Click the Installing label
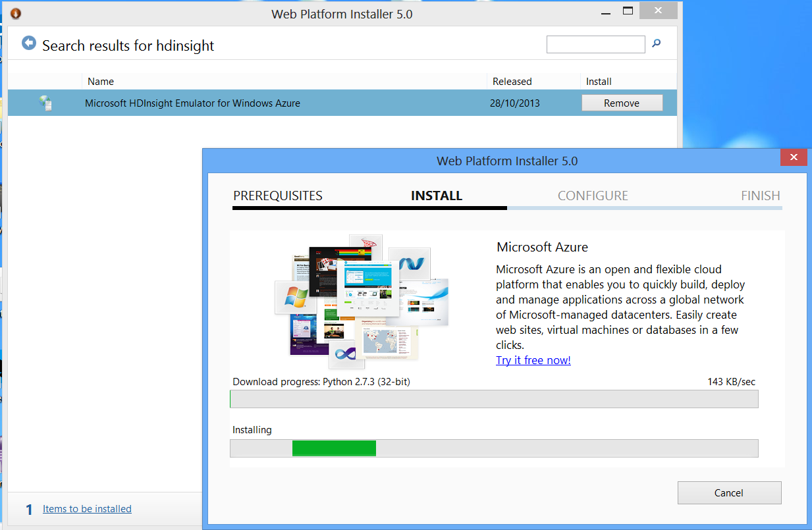Screen dimensions: 812x530 point(252,430)
